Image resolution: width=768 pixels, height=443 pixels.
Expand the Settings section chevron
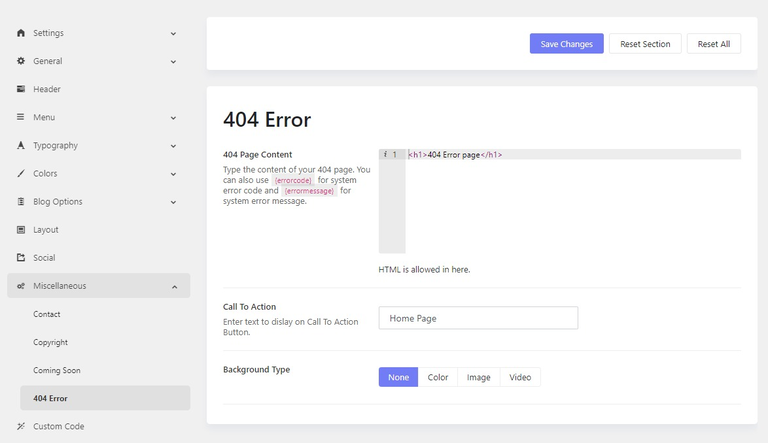pos(173,34)
